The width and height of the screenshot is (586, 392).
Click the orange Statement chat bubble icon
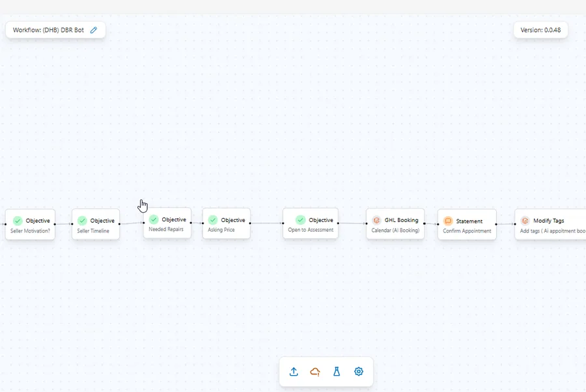[448, 221]
